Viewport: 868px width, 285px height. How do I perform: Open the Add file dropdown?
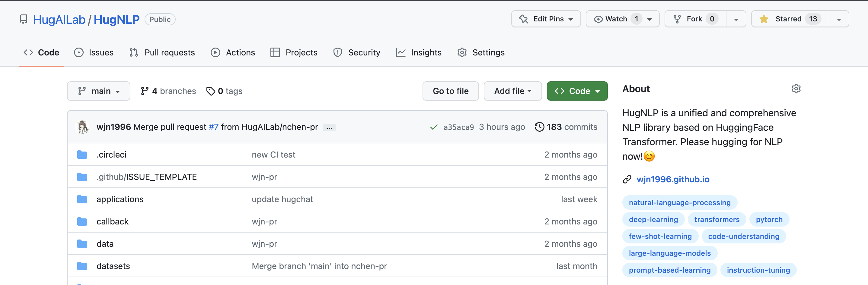pyautogui.click(x=512, y=91)
